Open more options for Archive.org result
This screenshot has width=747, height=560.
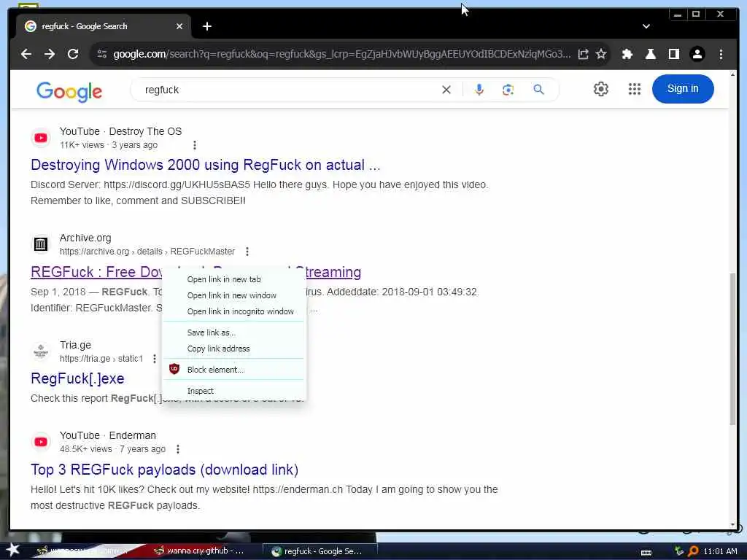click(247, 252)
